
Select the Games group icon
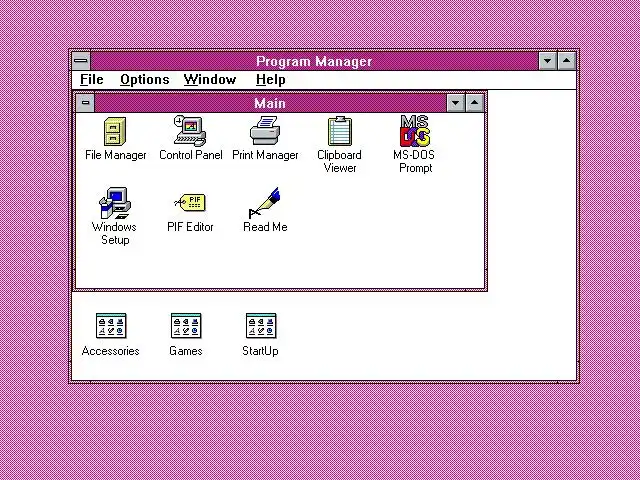pyautogui.click(x=186, y=326)
